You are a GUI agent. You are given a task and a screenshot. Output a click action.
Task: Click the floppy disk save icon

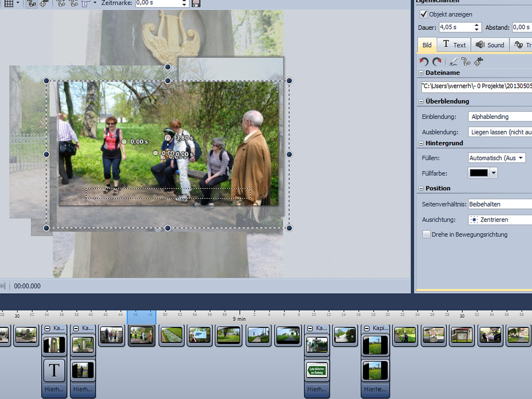196,3
